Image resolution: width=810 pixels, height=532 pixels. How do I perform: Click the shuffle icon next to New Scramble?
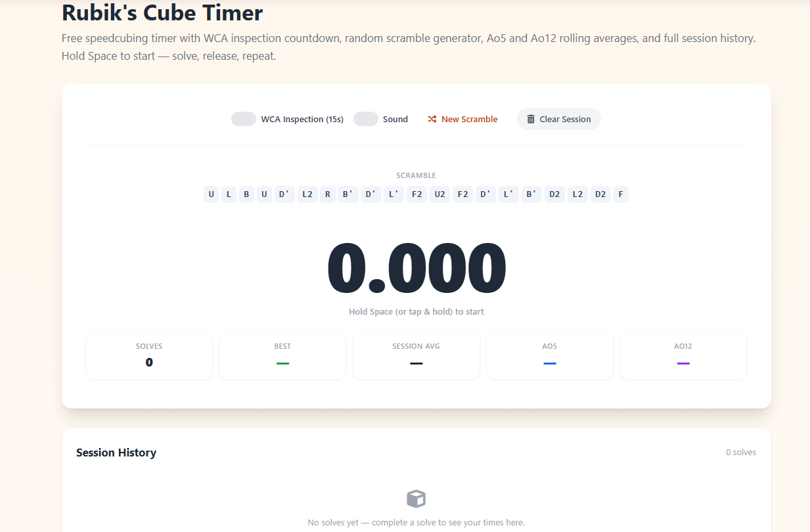tap(432, 119)
